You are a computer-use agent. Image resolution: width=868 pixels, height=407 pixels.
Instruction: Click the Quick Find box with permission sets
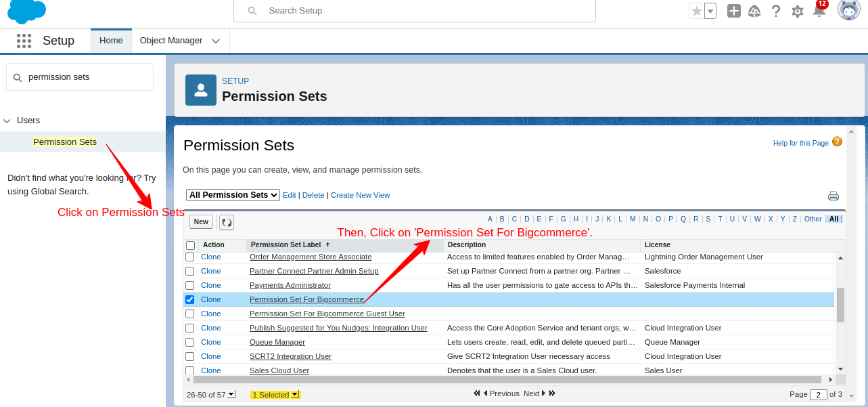[x=80, y=77]
